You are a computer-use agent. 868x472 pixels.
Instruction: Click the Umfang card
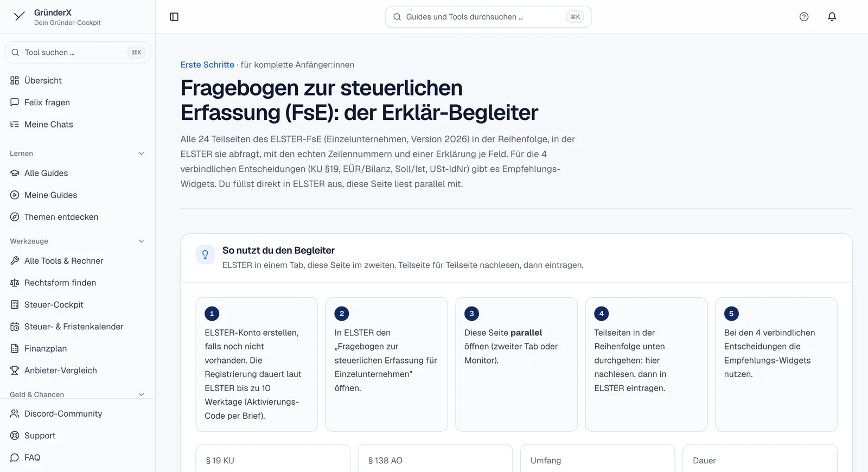(597, 458)
